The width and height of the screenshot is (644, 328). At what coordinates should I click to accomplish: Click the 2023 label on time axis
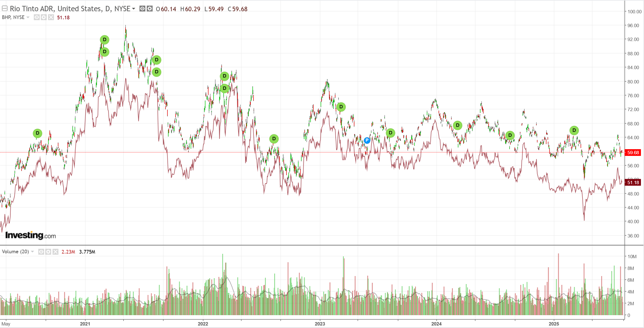click(320, 324)
